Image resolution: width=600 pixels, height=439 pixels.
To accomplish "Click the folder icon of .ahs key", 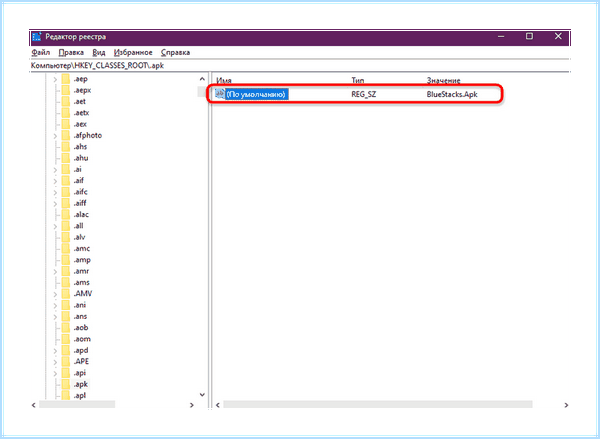I will click(x=66, y=147).
